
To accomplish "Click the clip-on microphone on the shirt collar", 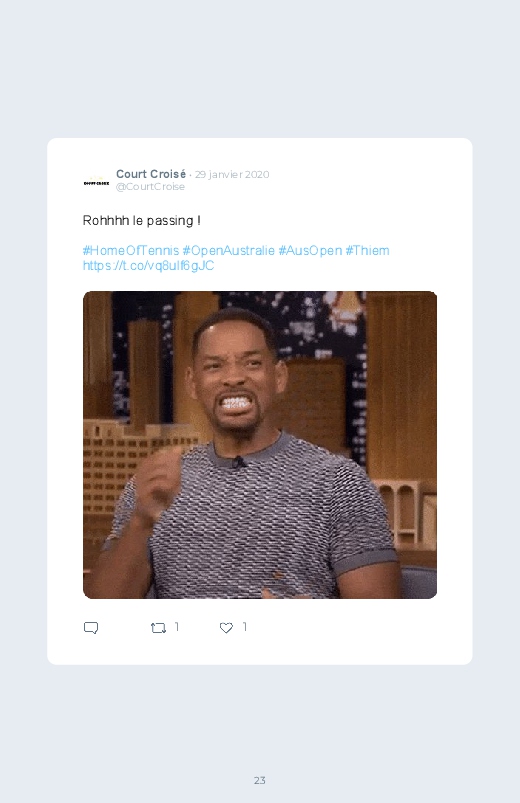I will pyautogui.click(x=238, y=463).
